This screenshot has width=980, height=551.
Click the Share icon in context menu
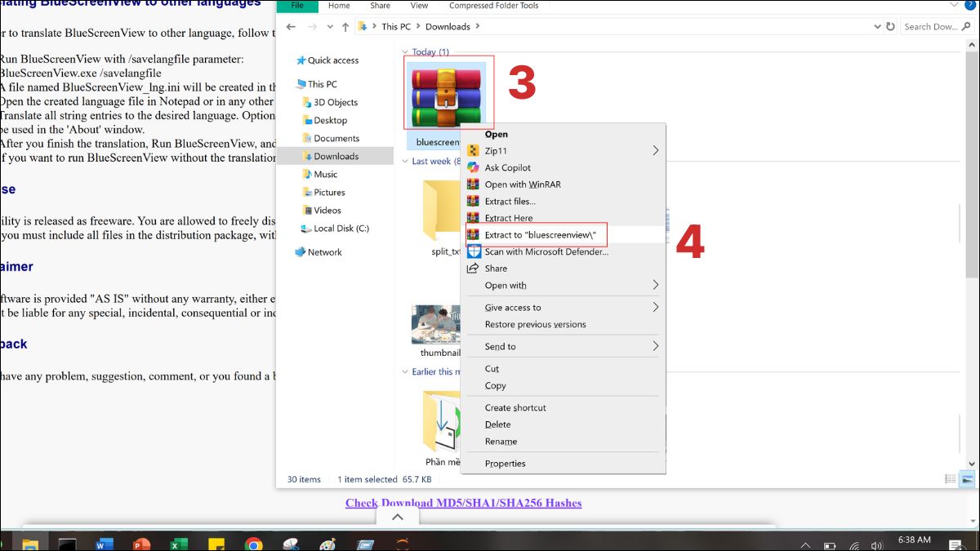(x=472, y=269)
